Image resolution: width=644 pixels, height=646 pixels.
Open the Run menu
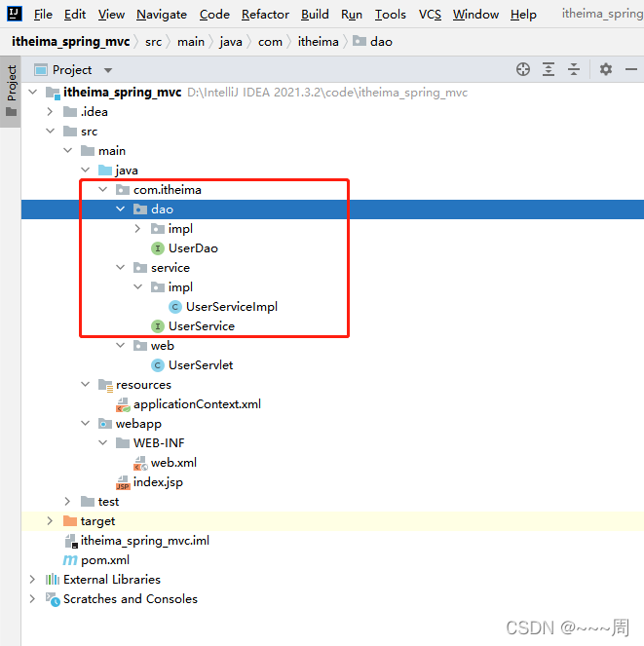click(352, 15)
